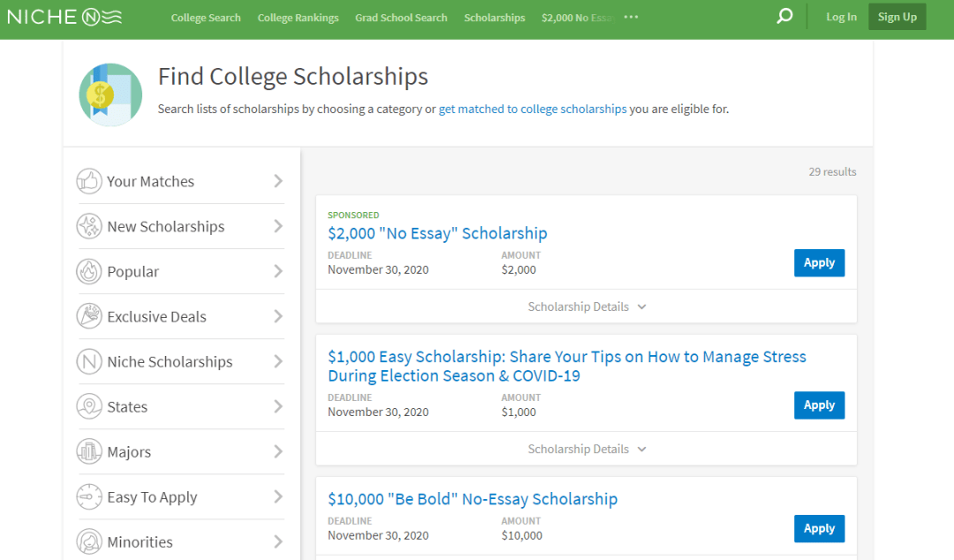954x560 pixels.
Task: Click the New Scholarships sparkle icon
Action: pyautogui.click(x=89, y=226)
